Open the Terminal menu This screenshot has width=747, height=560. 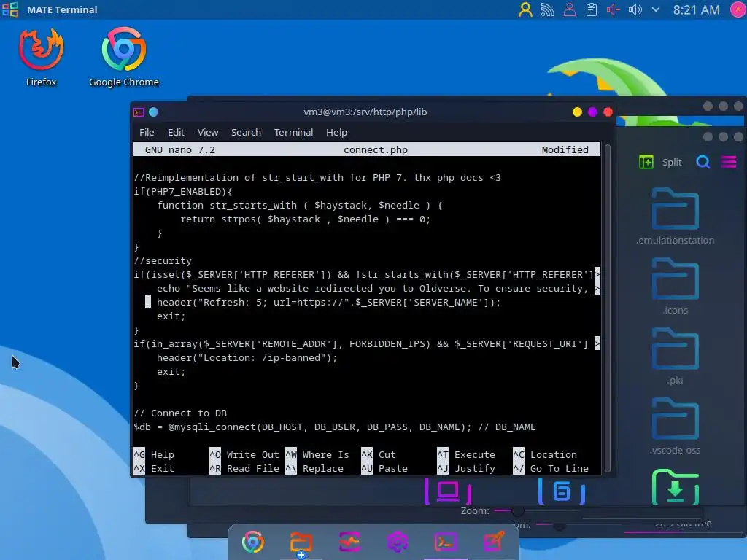293,133
